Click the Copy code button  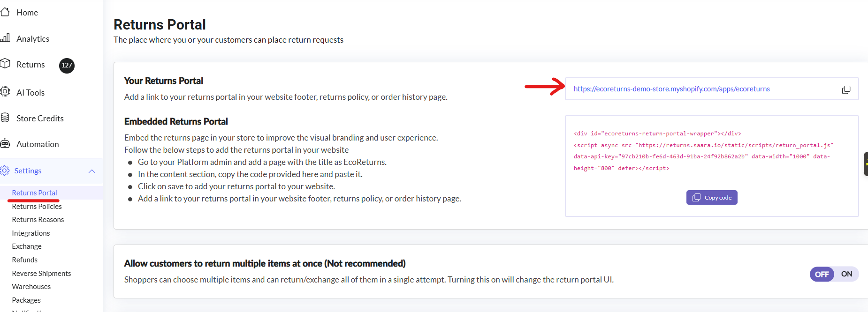tap(712, 198)
